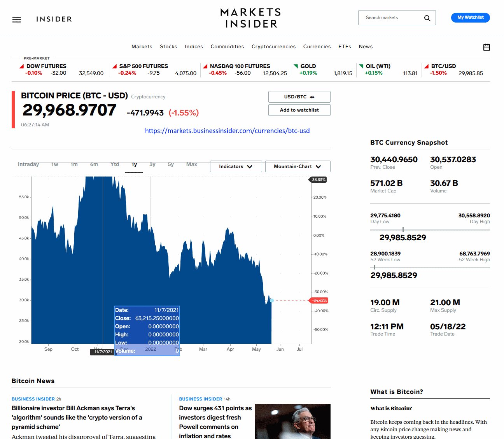This screenshot has width=504, height=439.
Task: Select the 3y chart range
Action: pos(152,164)
